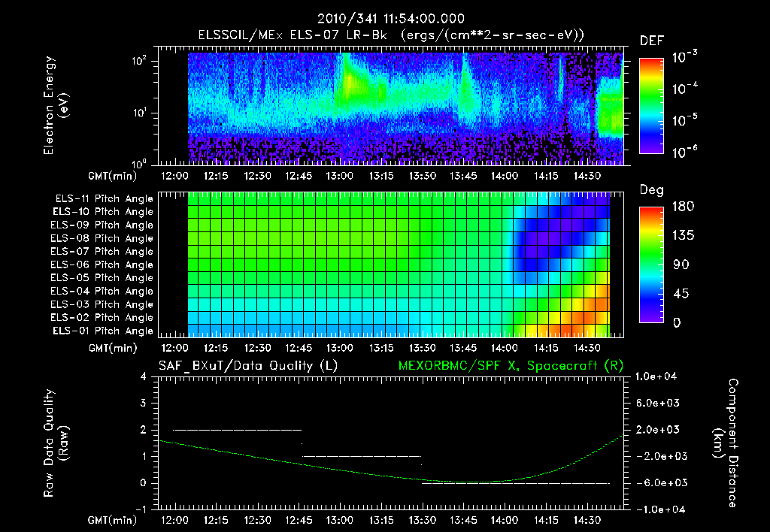The image size is (770, 532).
Task: Click the 1.0e+04 right-axis value
Action: pyautogui.click(x=656, y=376)
